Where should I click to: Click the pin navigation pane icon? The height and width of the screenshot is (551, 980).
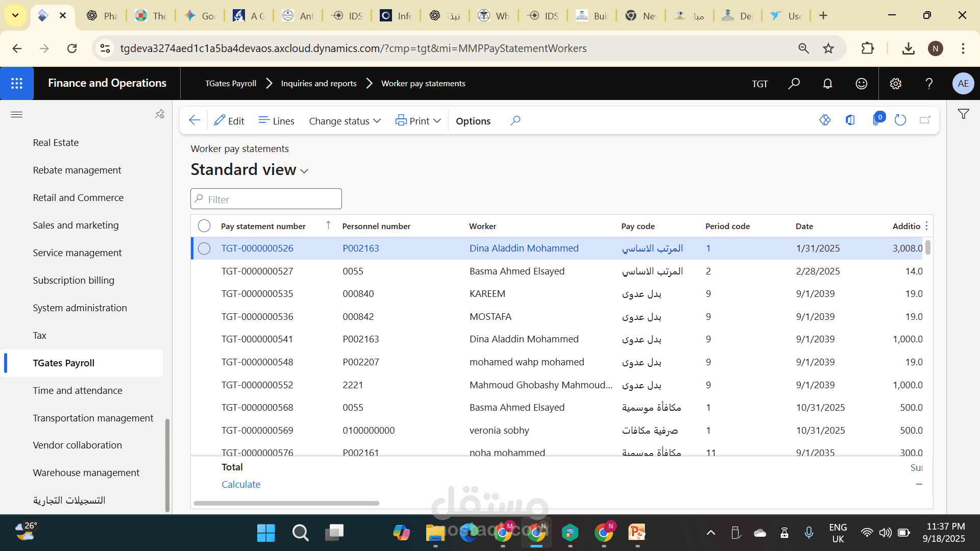[x=160, y=114]
